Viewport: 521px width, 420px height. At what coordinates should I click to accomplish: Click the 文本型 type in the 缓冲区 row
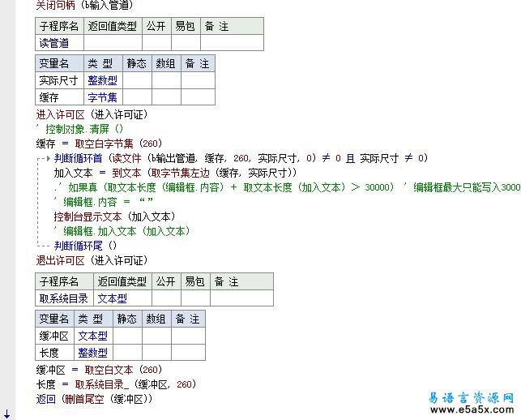coord(93,336)
